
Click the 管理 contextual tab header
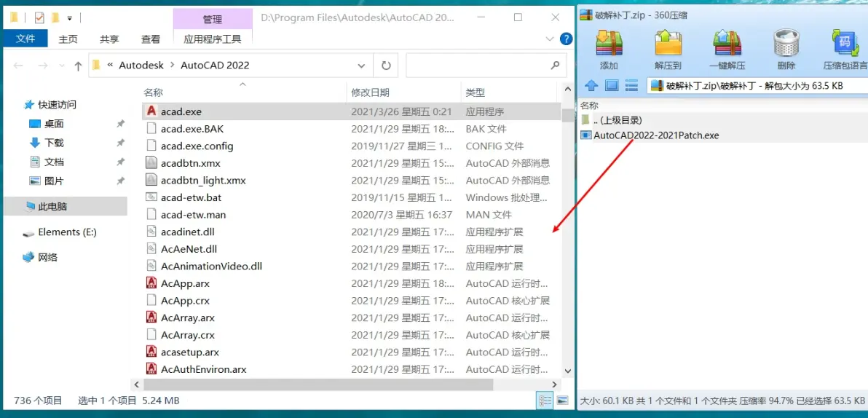[213, 20]
